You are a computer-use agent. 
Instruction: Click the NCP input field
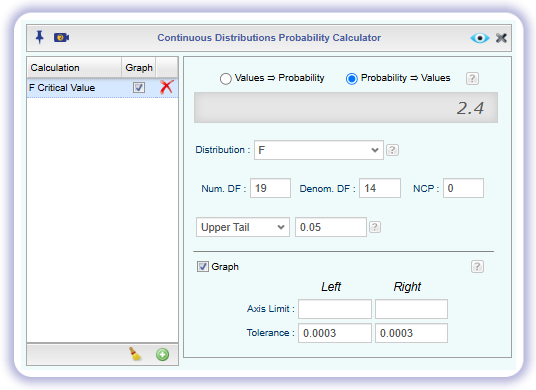tap(463, 188)
